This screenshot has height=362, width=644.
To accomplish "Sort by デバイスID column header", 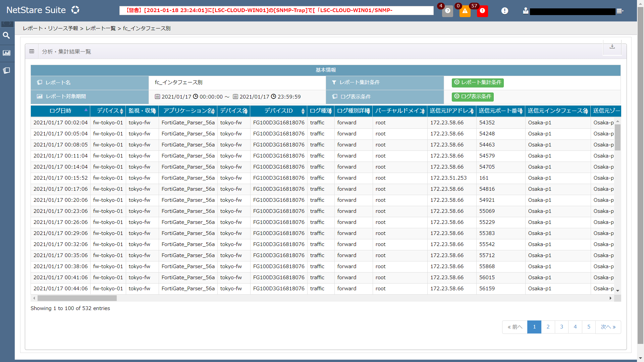I will click(x=279, y=111).
